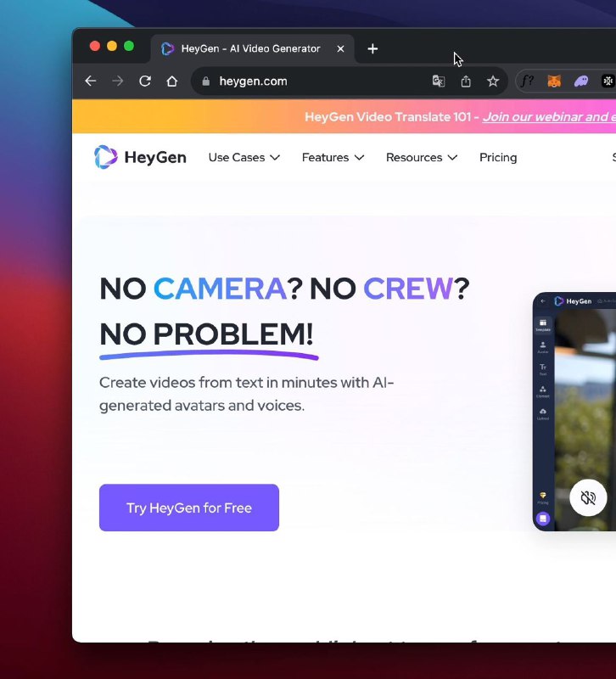The image size is (616, 679).
Task: Click the share page icon
Action: 466,81
